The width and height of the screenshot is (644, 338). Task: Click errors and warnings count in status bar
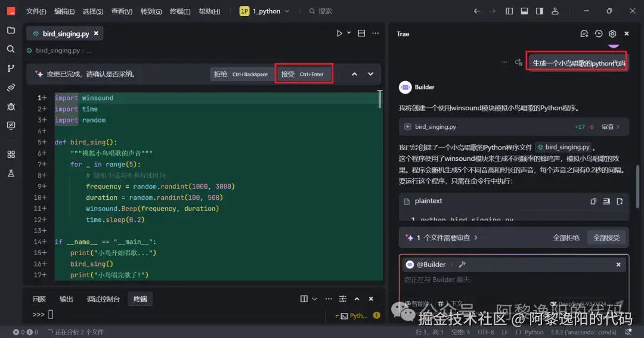26,332
